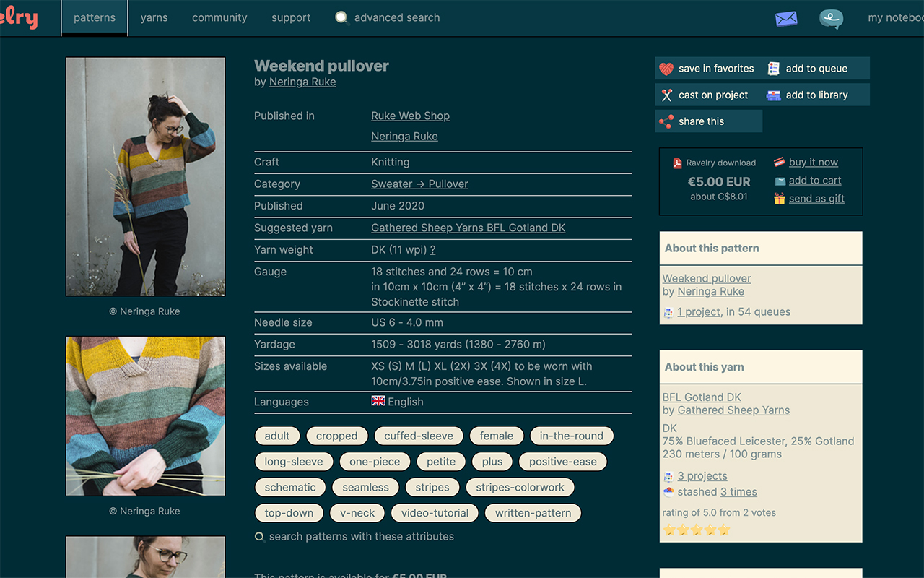This screenshot has height=578, width=924.
Task: Select the cuffed-sleeve attribute tag
Action: [x=419, y=436]
